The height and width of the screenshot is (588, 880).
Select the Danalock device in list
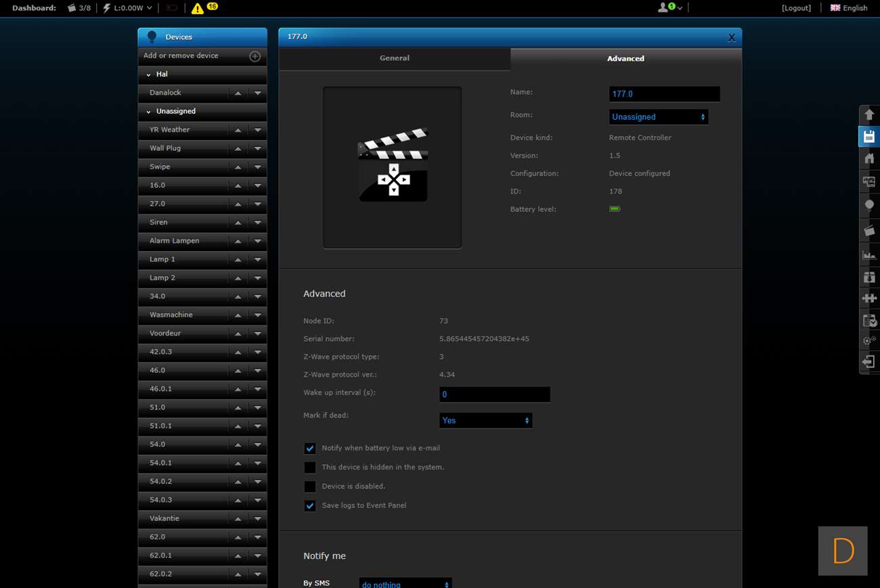coord(165,93)
